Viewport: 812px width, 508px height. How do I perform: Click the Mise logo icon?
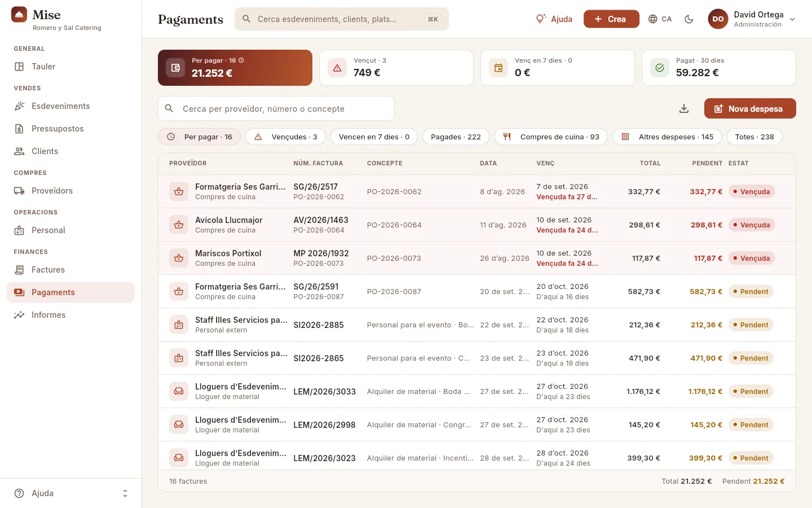[19, 15]
